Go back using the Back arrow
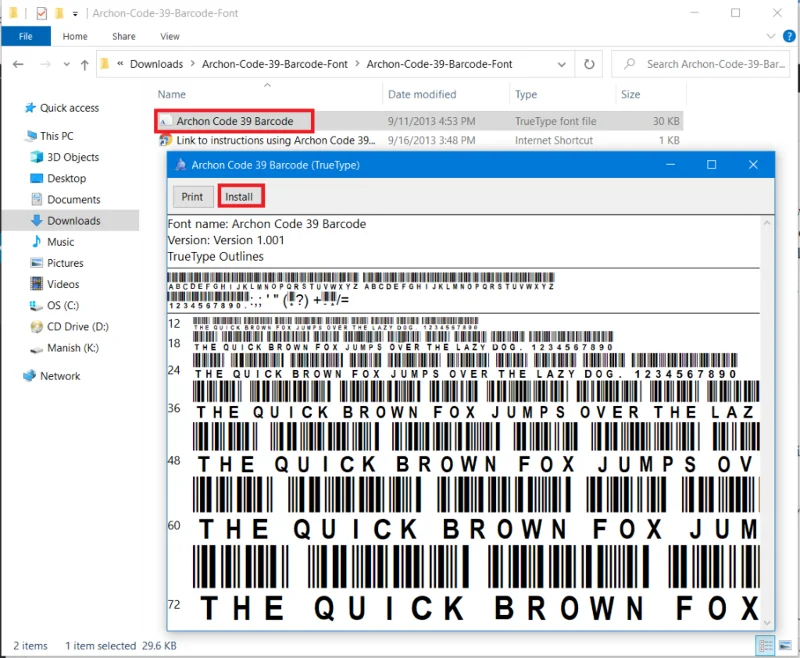The width and height of the screenshot is (800, 658). pyautogui.click(x=18, y=64)
